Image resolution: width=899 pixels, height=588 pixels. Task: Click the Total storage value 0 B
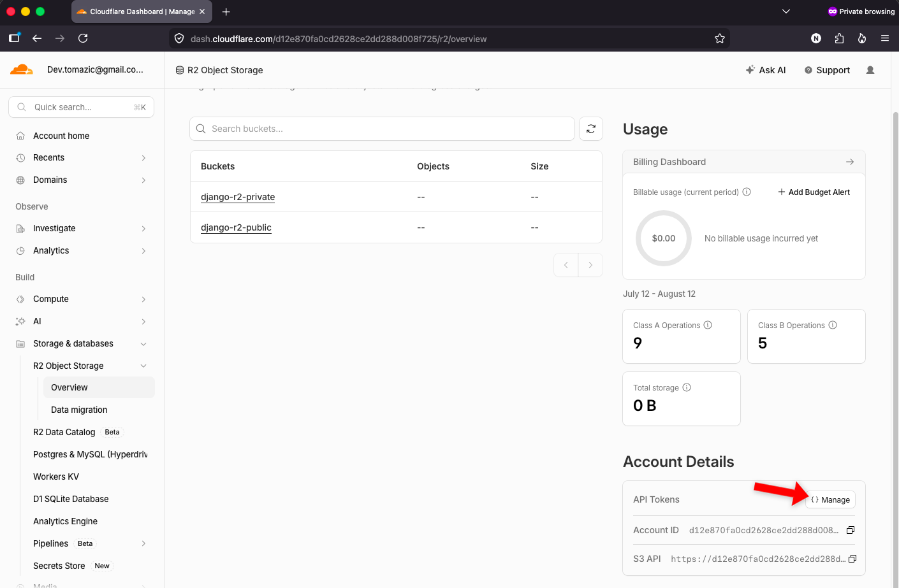(x=645, y=406)
